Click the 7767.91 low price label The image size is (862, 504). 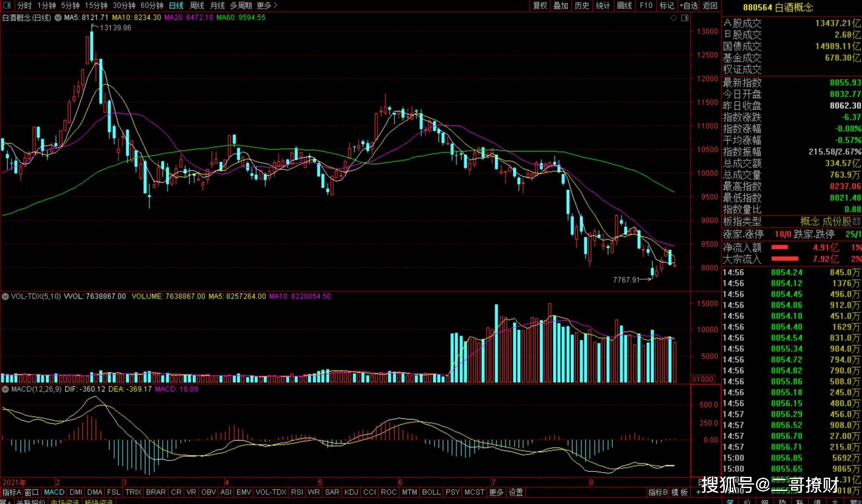click(x=626, y=280)
